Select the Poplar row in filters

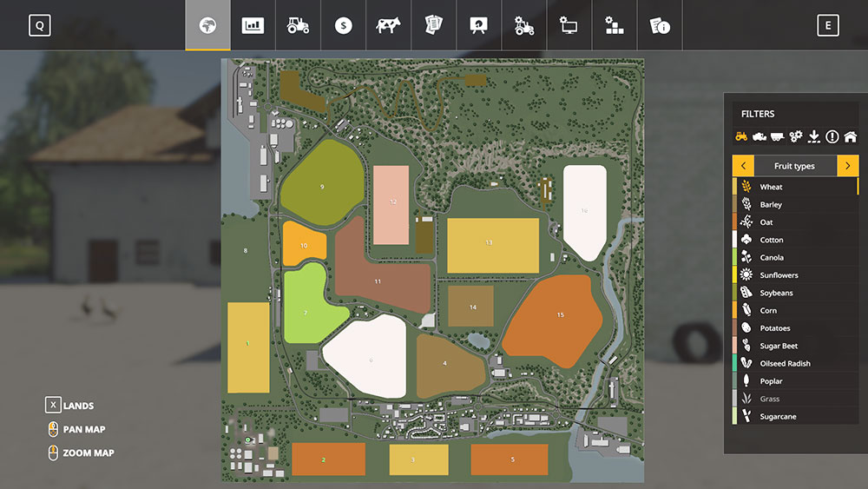click(795, 381)
